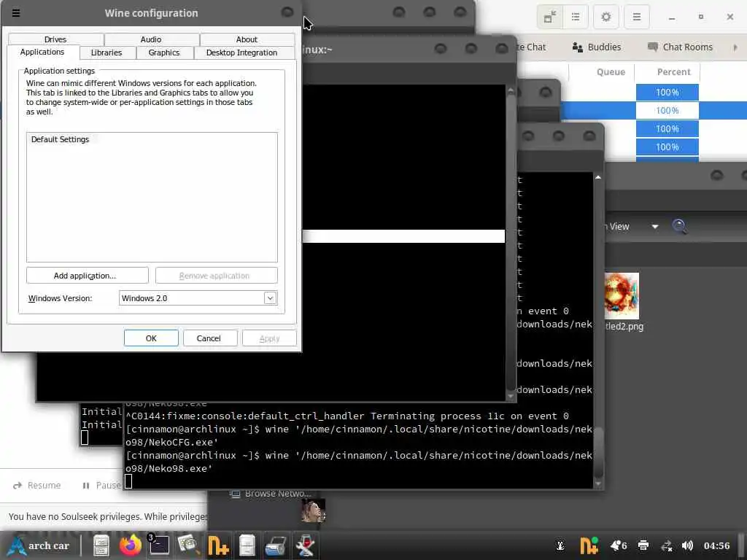This screenshot has height=560, width=747.
Task: Click the volume speaker tray icon
Action: [x=687, y=545]
